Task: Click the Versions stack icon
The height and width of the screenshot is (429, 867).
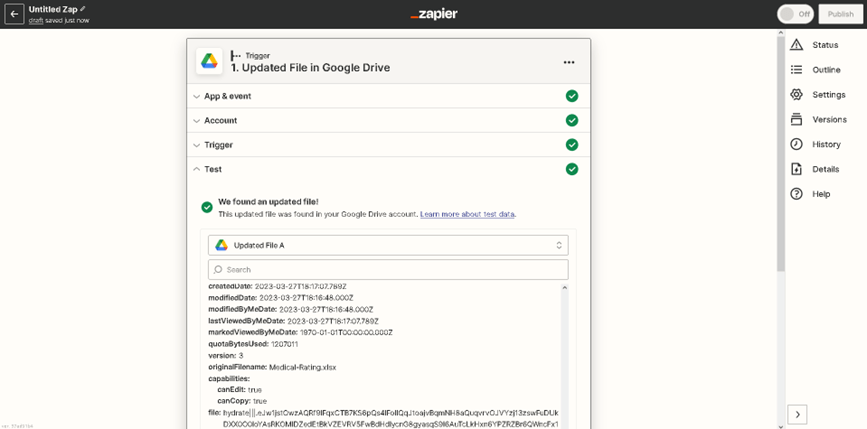Action: click(796, 119)
